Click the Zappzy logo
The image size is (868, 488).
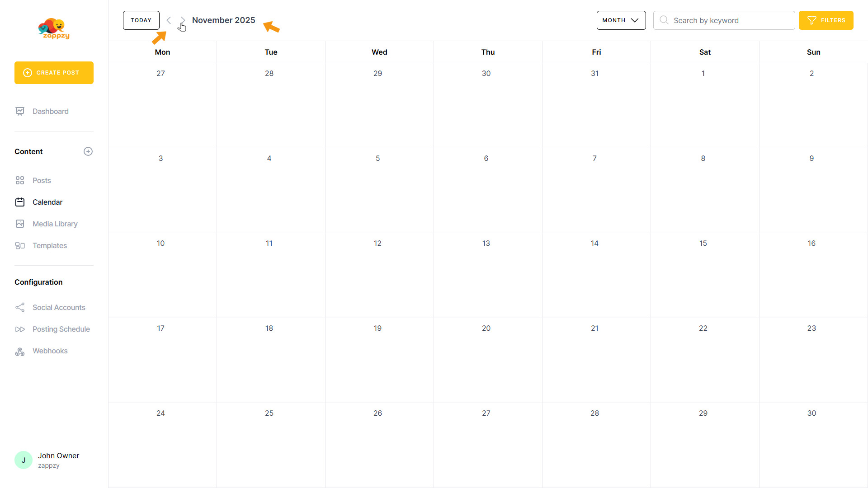(x=54, y=29)
